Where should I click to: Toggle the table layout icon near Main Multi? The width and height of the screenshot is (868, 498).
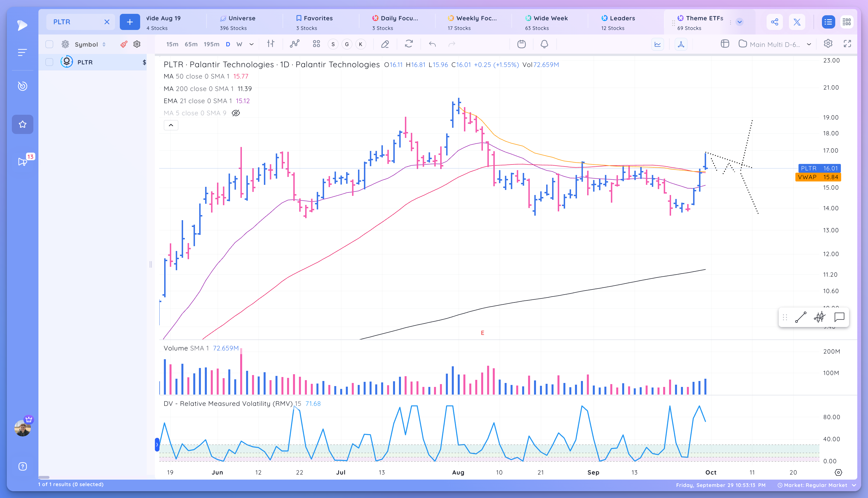pyautogui.click(x=725, y=44)
